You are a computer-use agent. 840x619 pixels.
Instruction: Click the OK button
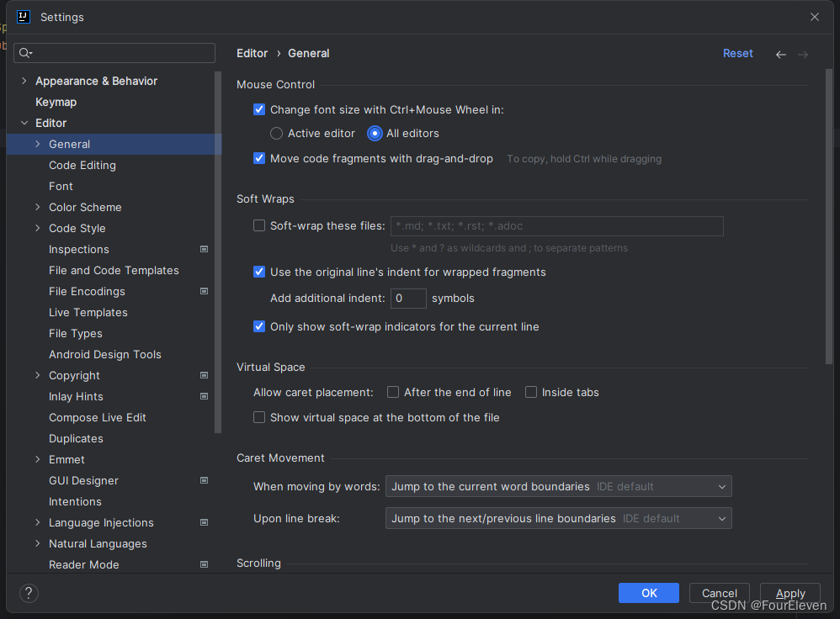coord(649,593)
